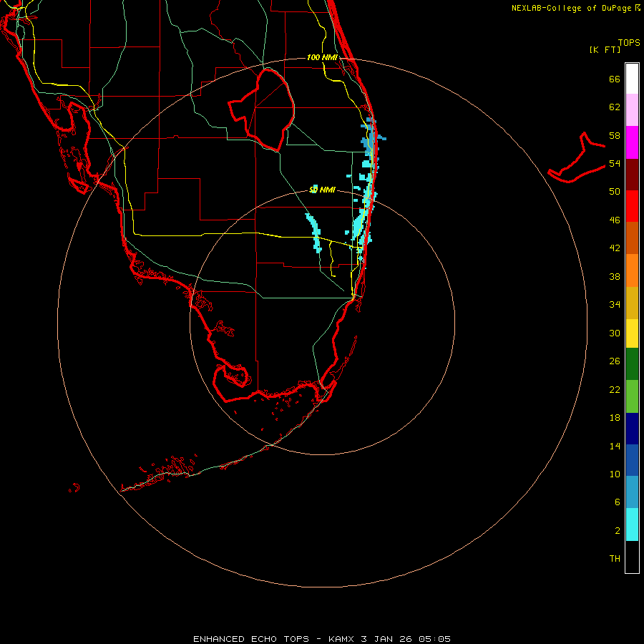Click the '10' legend value
The image size is (644, 644).
click(x=615, y=474)
